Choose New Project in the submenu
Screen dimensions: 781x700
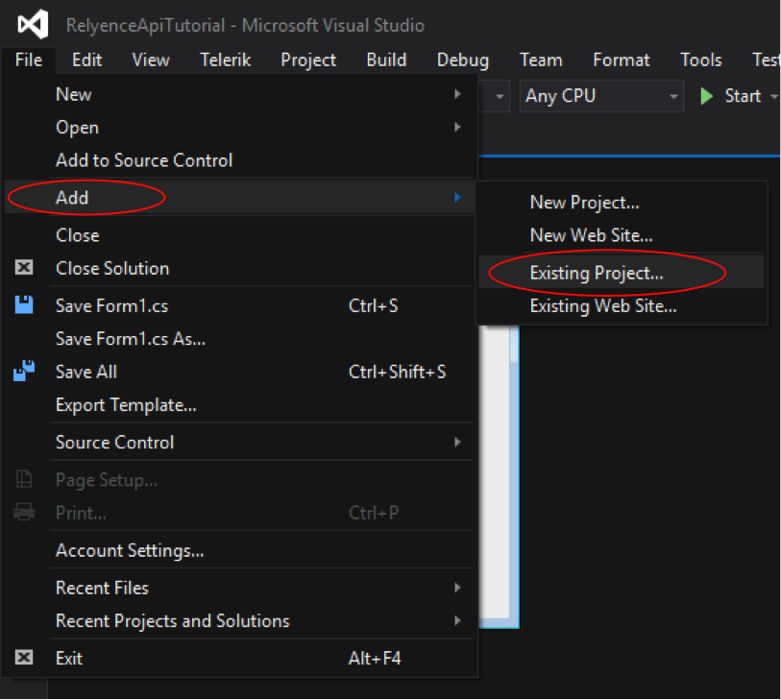tap(584, 202)
